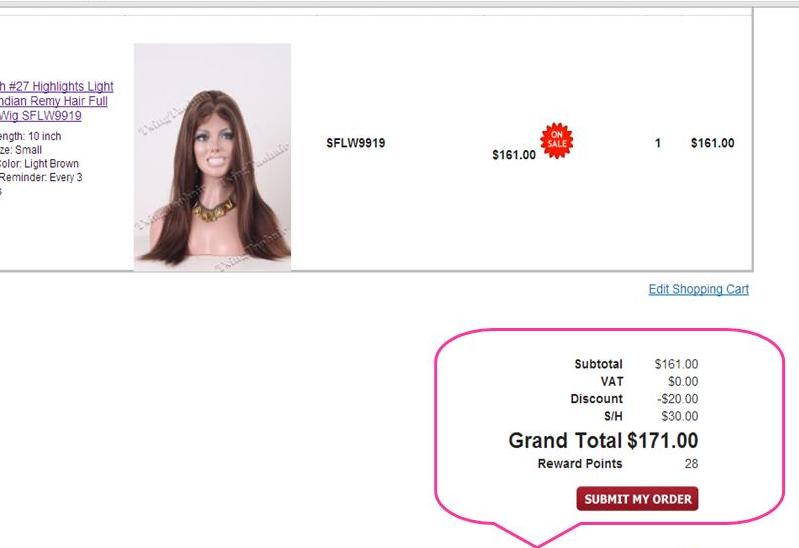Open the wig product title link

57,101
